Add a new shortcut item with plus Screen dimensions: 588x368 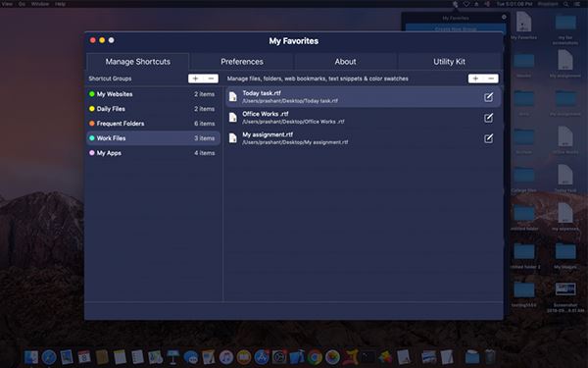[x=475, y=79]
